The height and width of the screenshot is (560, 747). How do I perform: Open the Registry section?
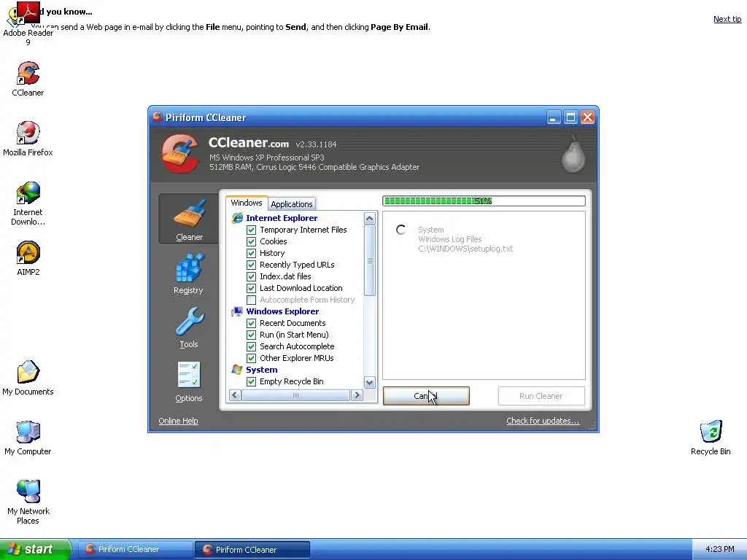point(189,274)
